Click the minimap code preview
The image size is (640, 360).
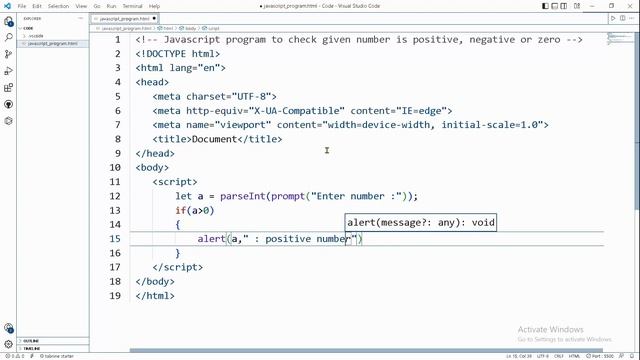pyautogui.click(x=620, y=39)
